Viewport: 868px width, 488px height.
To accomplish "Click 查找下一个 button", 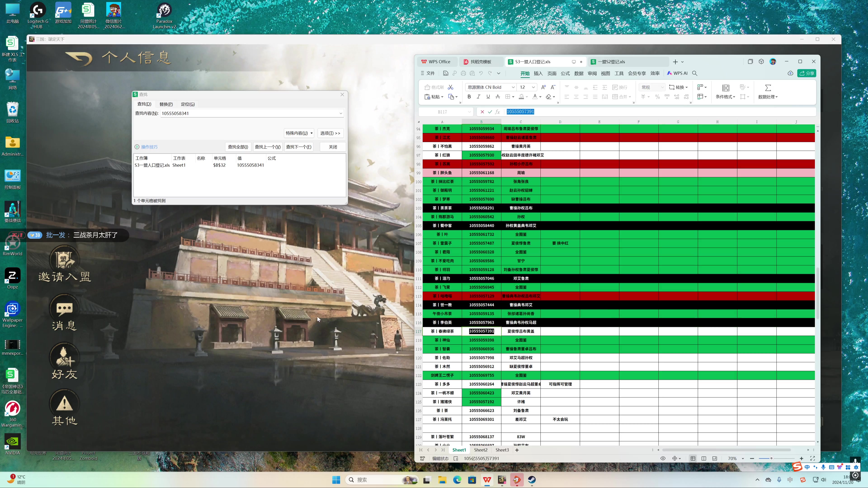I will pyautogui.click(x=299, y=147).
